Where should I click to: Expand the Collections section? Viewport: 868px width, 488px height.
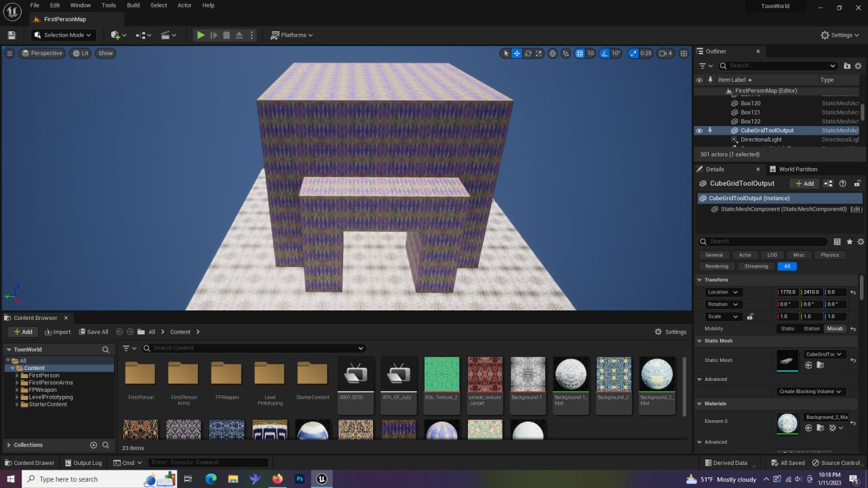point(9,445)
